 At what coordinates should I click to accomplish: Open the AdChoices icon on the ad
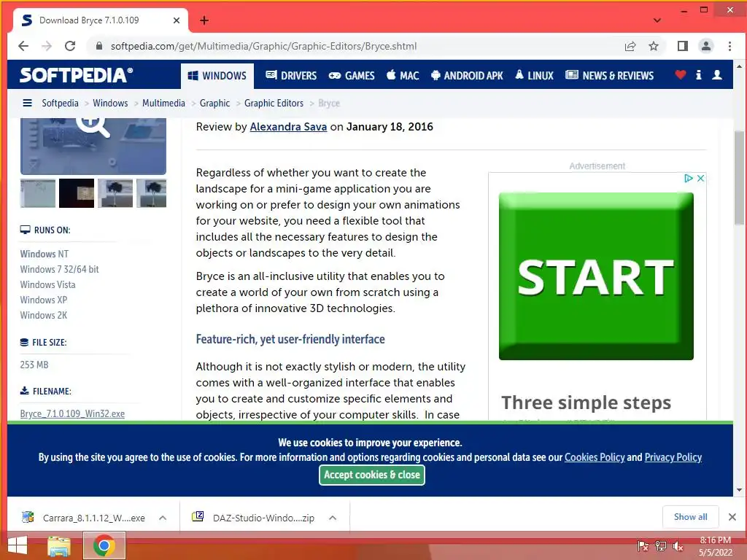(x=689, y=178)
